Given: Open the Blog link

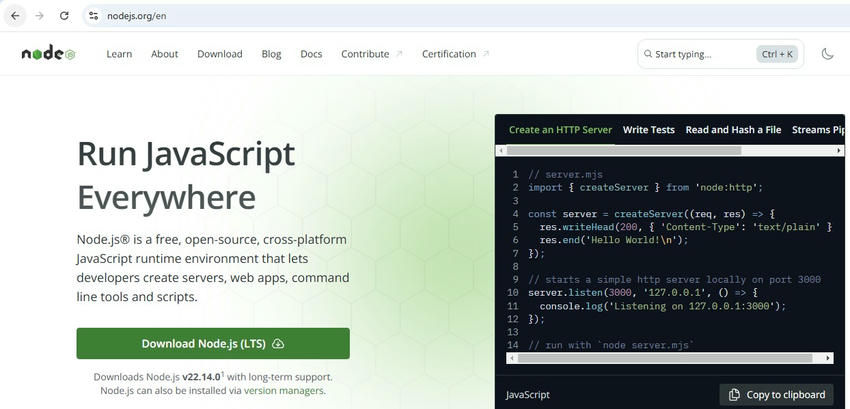Looking at the screenshot, I should pos(271,54).
